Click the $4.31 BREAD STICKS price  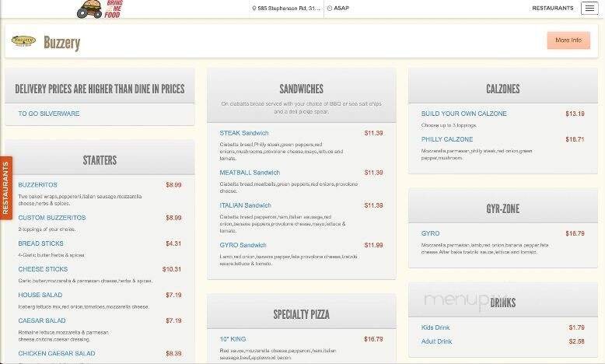(173, 243)
